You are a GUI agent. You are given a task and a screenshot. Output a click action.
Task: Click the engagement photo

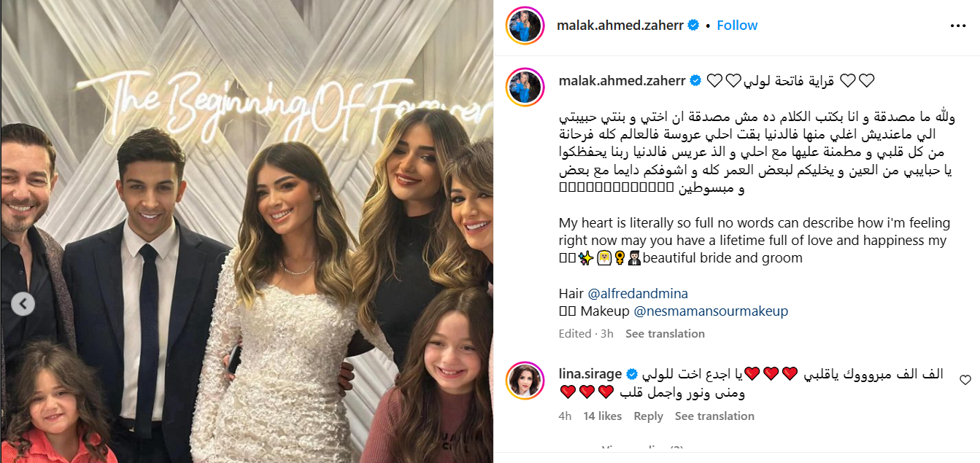tap(247, 231)
